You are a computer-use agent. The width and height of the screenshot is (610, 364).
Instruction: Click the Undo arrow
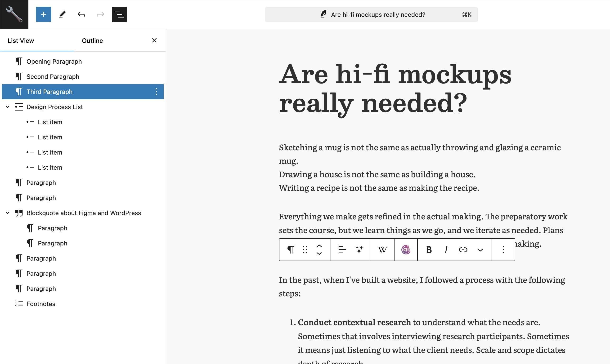pyautogui.click(x=81, y=14)
